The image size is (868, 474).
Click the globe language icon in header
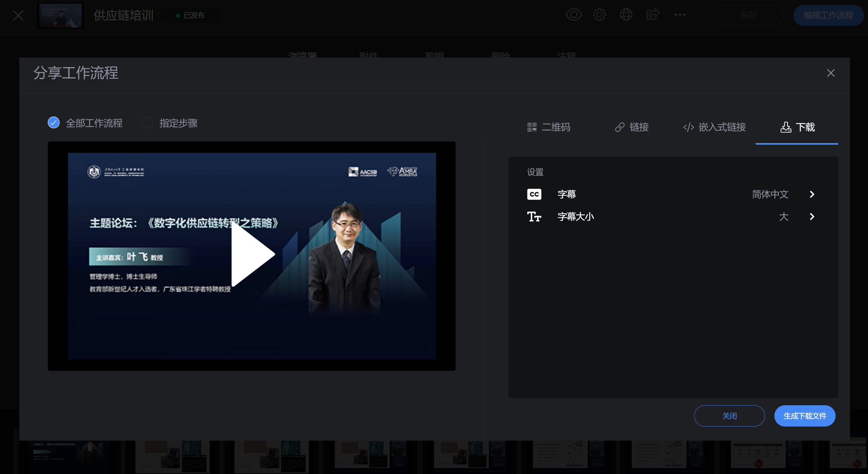tap(626, 15)
